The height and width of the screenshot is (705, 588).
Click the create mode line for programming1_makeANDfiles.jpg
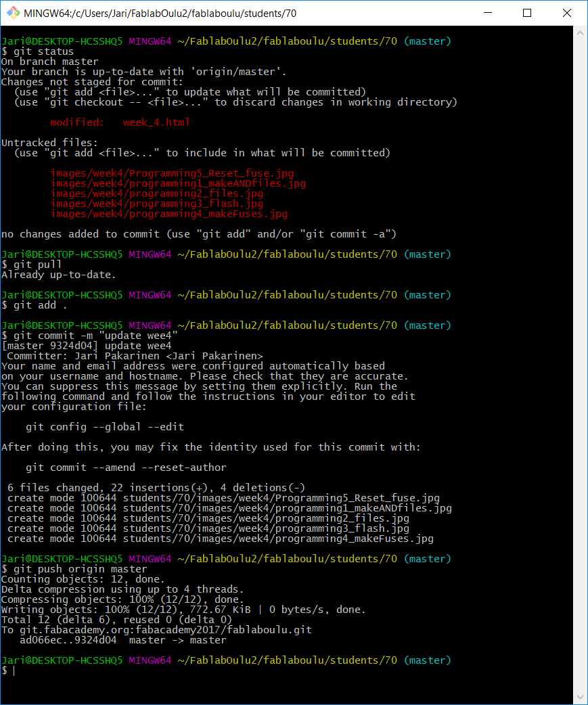pos(229,509)
